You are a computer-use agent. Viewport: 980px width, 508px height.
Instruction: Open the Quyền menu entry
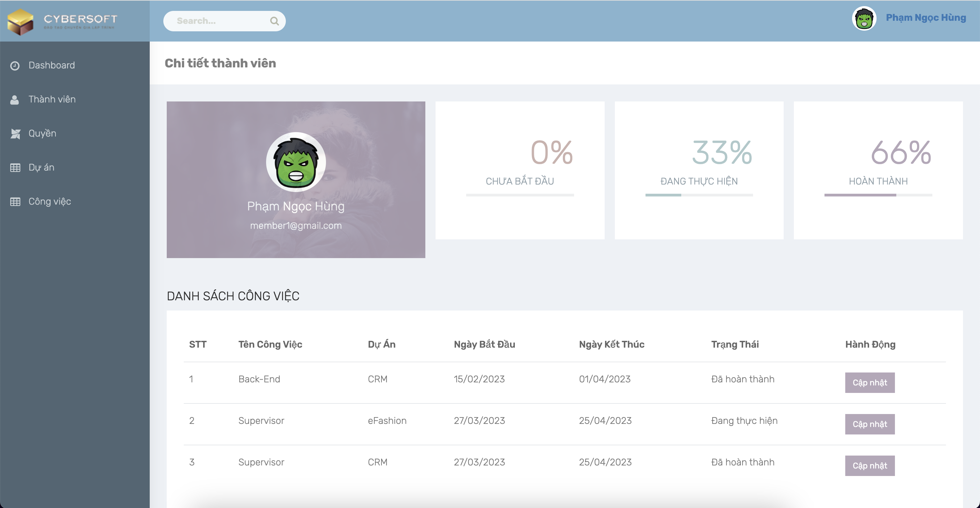coord(42,133)
